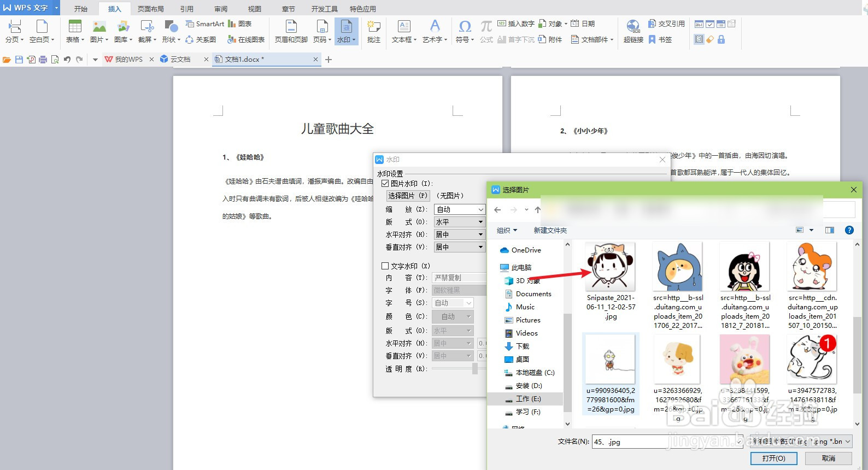The image size is (868, 470).
Task: Click the Picture (图片) insert icon
Action: click(99, 31)
